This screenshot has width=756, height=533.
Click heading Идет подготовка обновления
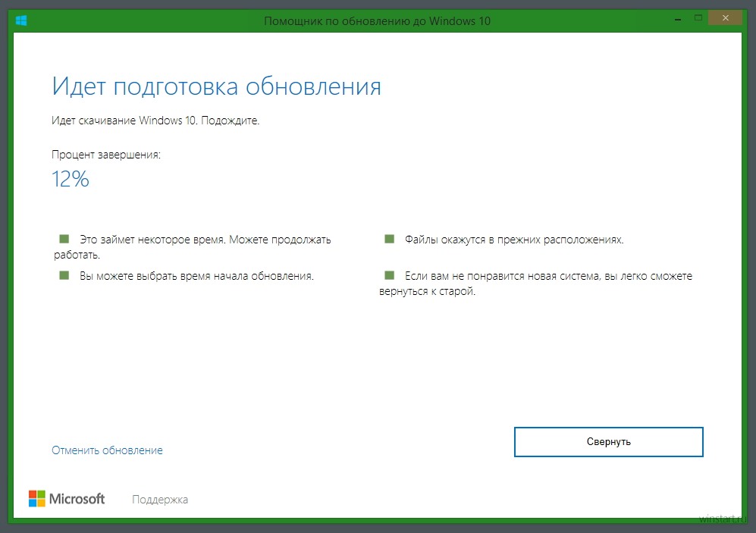pyautogui.click(x=216, y=86)
